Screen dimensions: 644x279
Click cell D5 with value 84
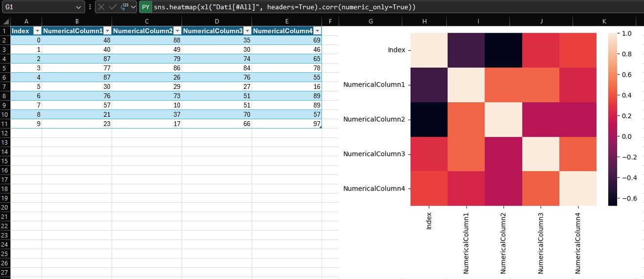coord(217,67)
